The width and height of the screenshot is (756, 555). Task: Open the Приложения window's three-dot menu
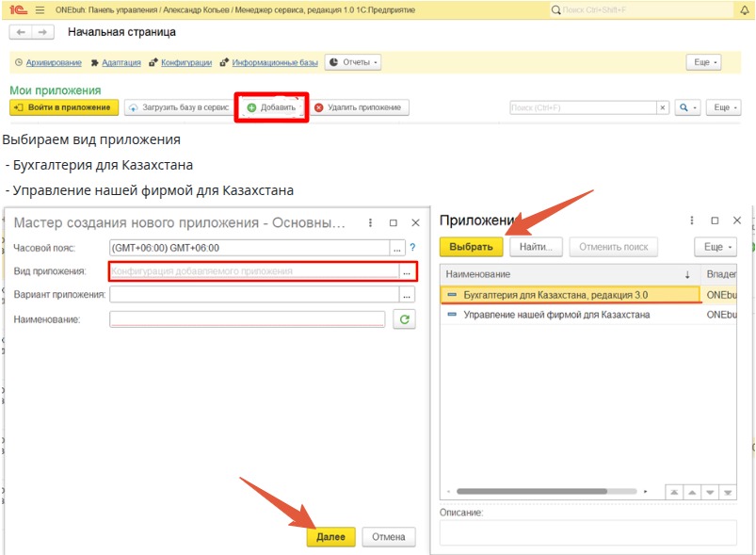(692, 220)
